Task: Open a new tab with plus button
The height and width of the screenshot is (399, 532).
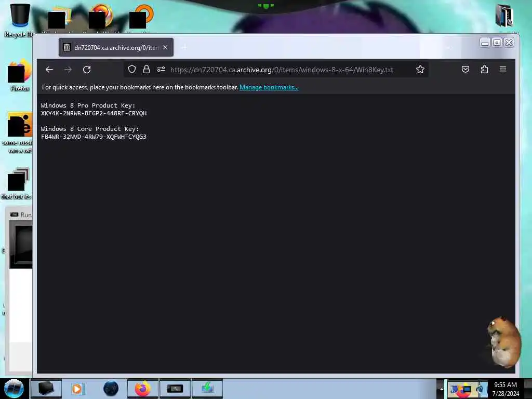Action: coord(184,47)
